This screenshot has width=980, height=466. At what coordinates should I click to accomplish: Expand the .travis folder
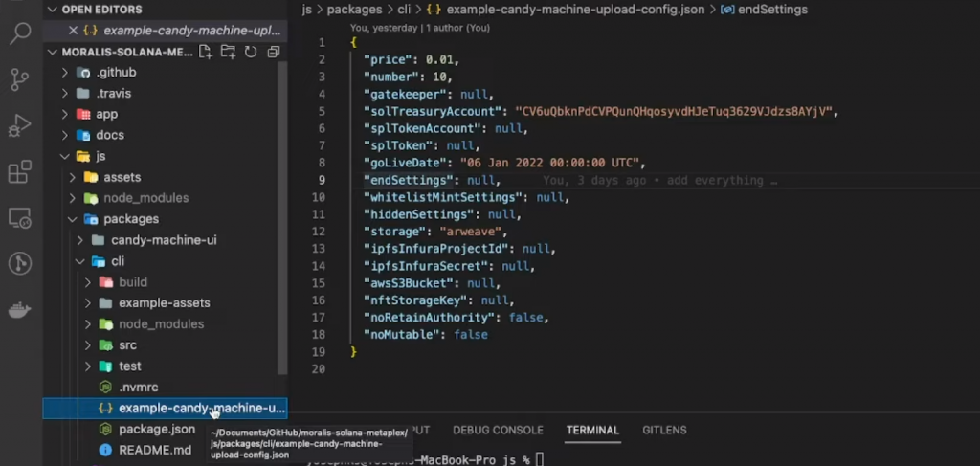click(65, 94)
